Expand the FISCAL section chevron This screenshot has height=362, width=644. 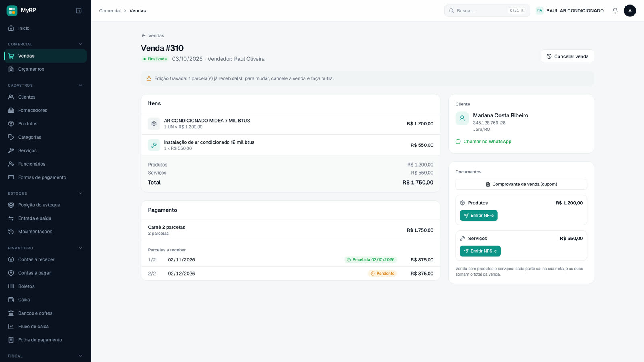pos(80,356)
